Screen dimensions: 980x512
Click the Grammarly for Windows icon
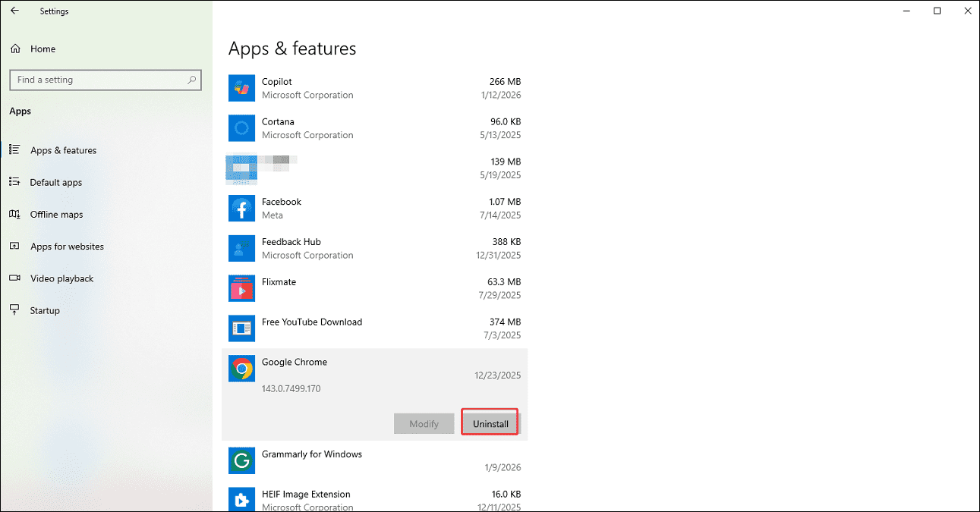tap(241, 460)
